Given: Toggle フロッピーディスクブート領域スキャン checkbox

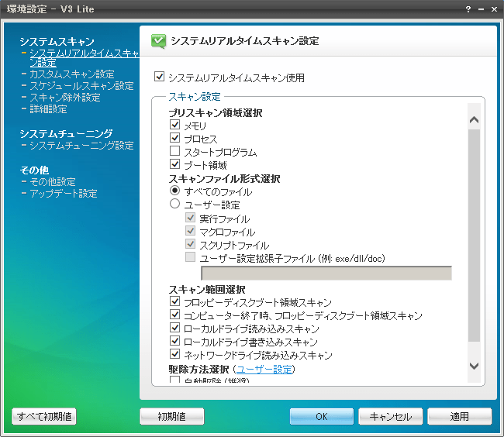Looking at the screenshot, I should coord(175,301).
